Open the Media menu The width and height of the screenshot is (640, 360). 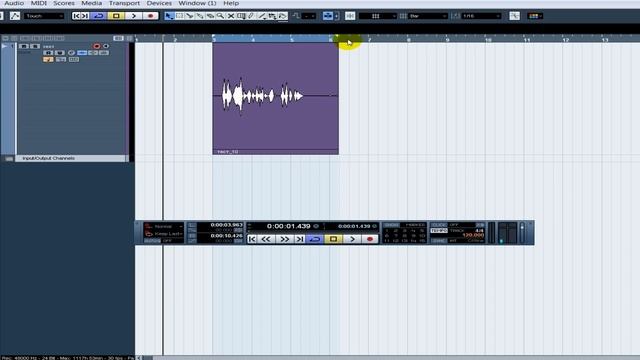click(x=92, y=3)
